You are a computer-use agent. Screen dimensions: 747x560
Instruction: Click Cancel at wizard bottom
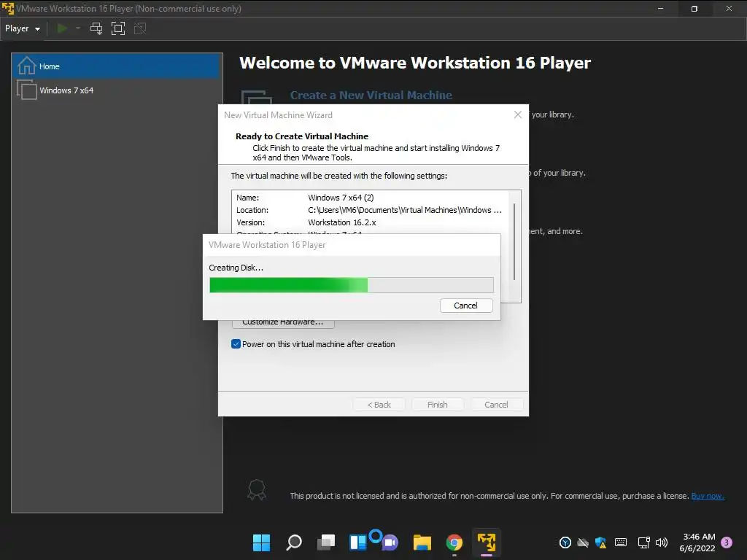(x=496, y=405)
